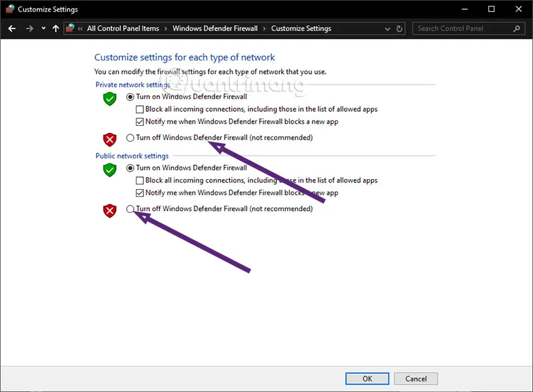This screenshot has height=392, width=533.
Task: Select Turn off Windows Defender Firewall for private network
Action: pos(131,137)
